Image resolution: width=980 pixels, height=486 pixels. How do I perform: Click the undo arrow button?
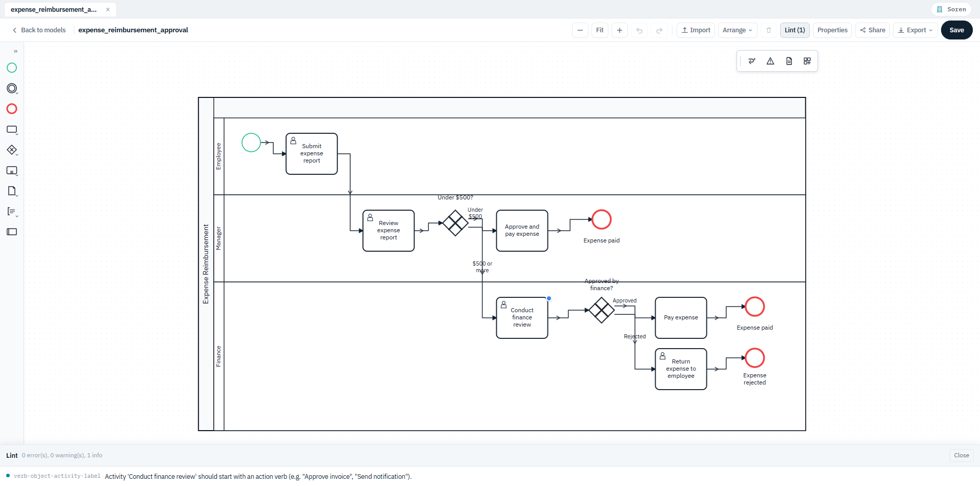639,30
